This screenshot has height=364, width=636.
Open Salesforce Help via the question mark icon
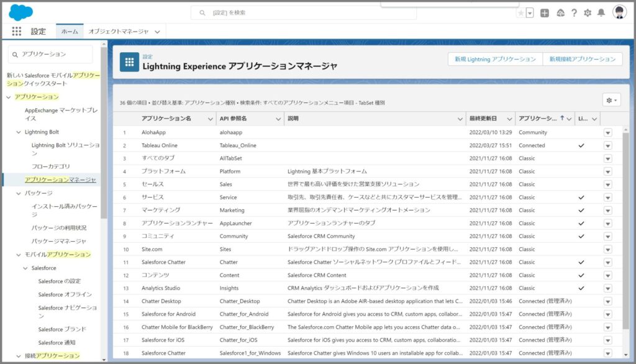pyautogui.click(x=575, y=12)
